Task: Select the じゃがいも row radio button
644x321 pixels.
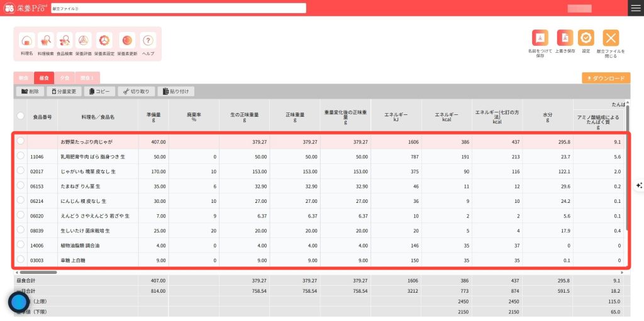Action: click(20, 171)
